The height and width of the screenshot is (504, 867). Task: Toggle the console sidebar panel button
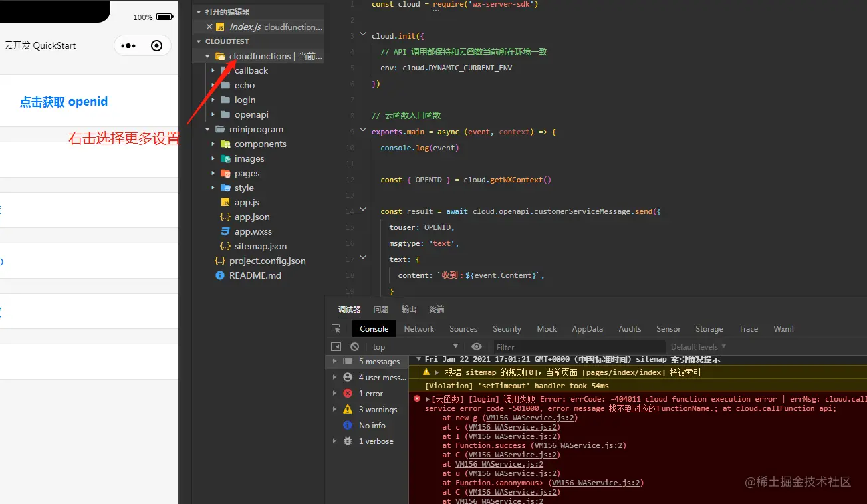click(x=336, y=346)
